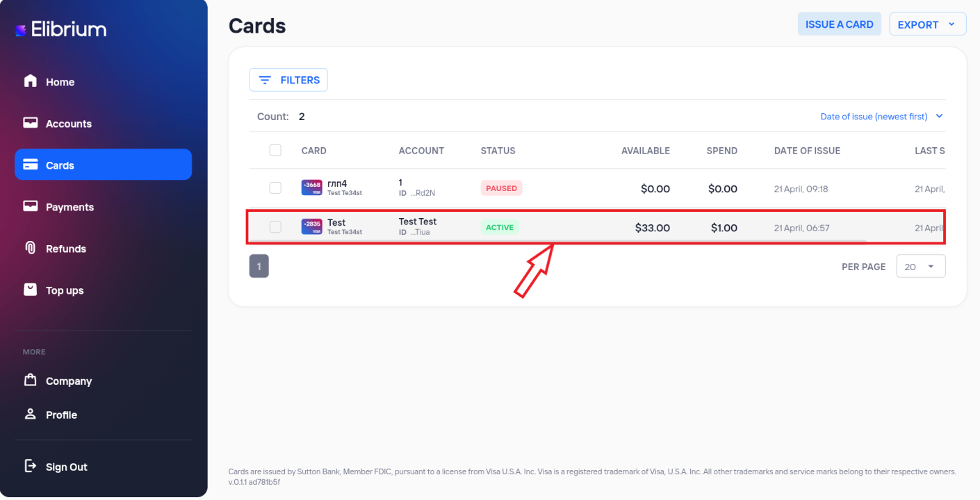Click the Top ups icon
Viewport: 980px width, 500px height.
(30, 290)
